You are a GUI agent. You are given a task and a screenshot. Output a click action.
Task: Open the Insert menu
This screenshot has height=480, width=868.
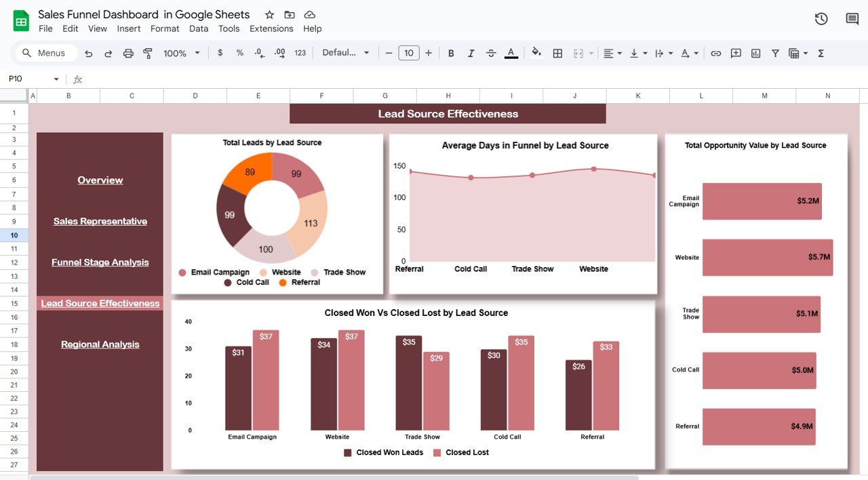(x=129, y=28)
